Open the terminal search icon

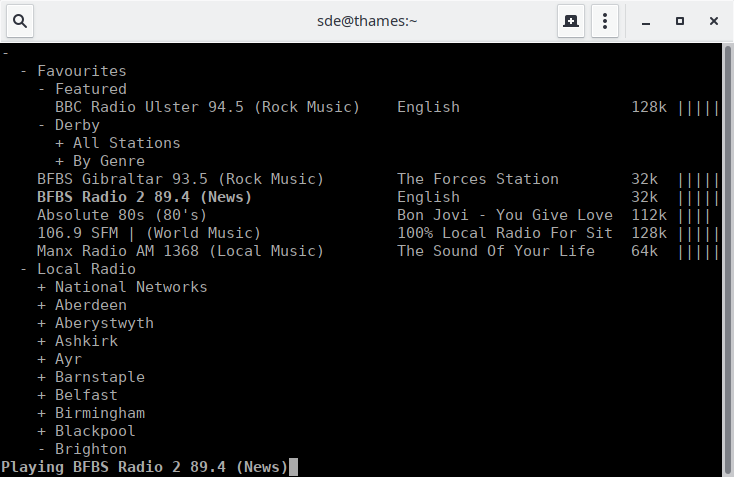20,21
